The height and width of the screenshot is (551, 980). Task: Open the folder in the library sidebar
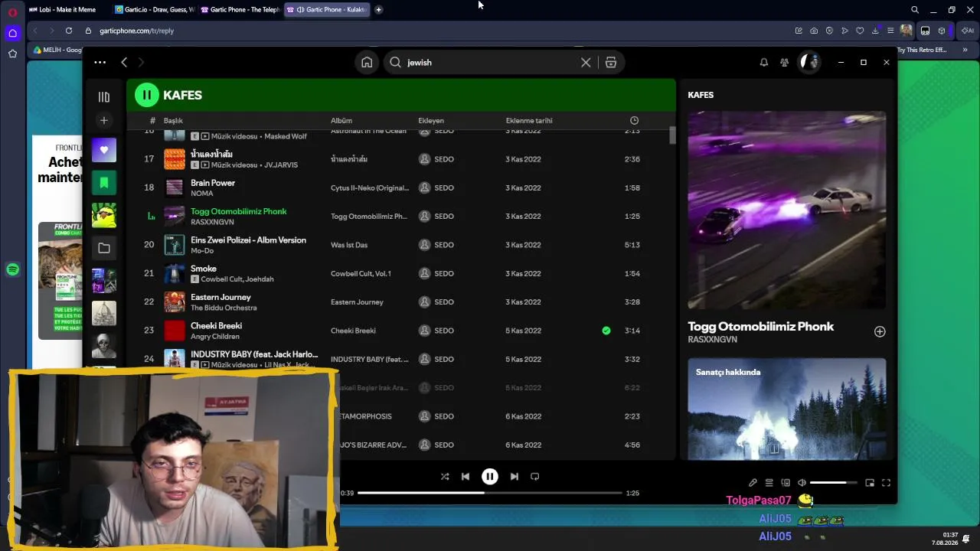pyautogui.click(x=104, y=248)
